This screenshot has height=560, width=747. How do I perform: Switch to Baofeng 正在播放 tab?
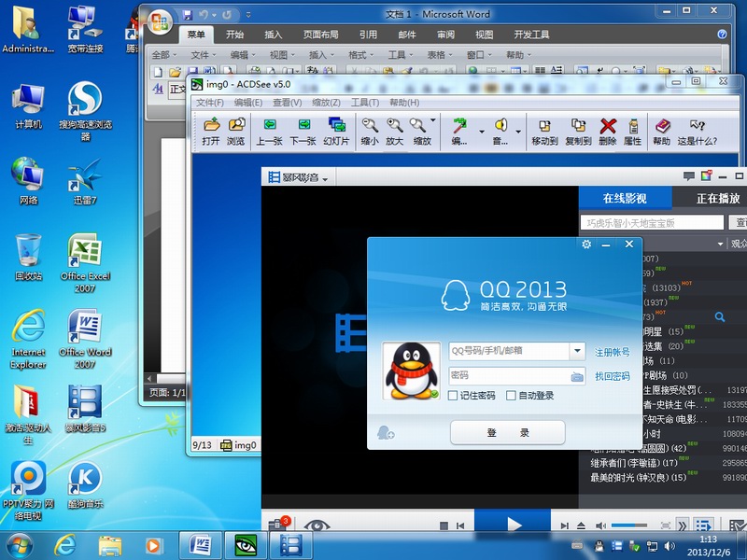718,198
